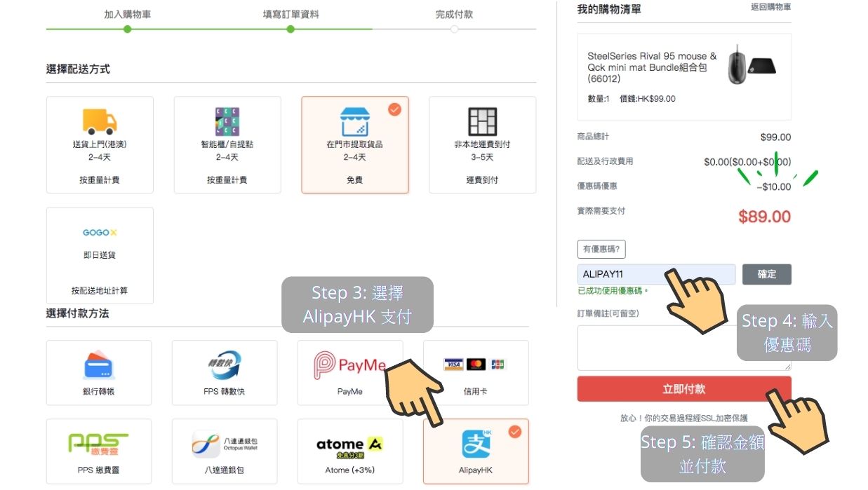Click the $99.00 product subtotal value
Viewport: 868px width, 490px height.
775,137
